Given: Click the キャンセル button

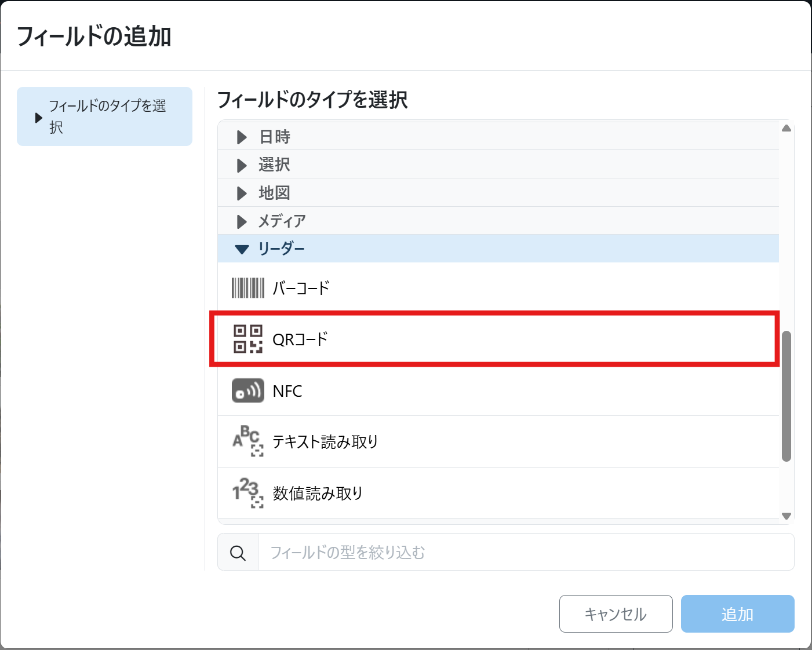Looking at the screenshot, I should [x=616, y=614].
